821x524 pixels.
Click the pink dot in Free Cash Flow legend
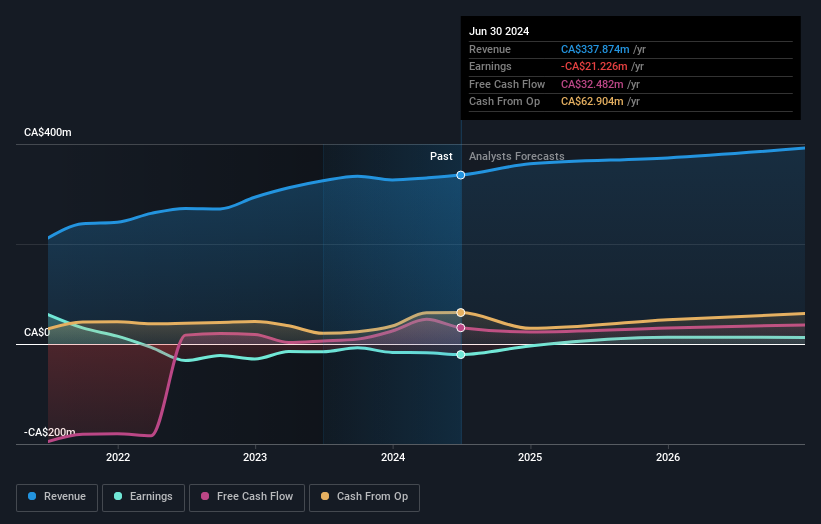tap(205, 496)
